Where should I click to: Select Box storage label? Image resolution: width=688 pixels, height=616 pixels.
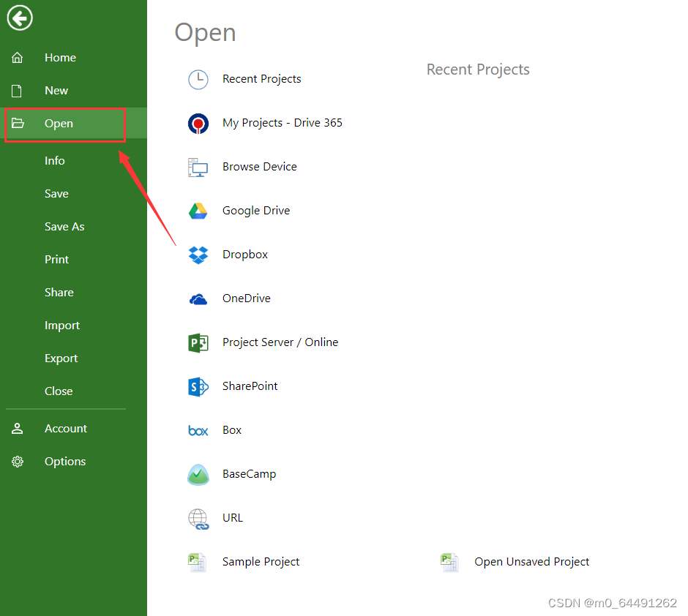[232, 430]
